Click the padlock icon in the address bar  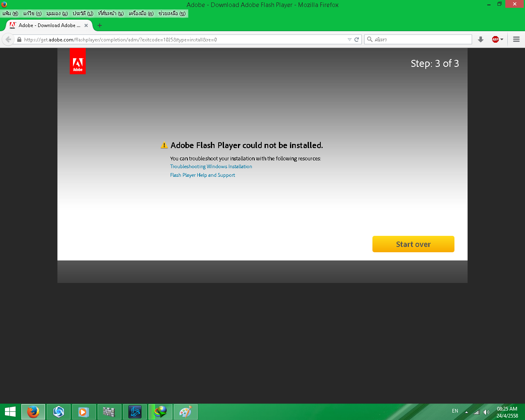point(19,40)
